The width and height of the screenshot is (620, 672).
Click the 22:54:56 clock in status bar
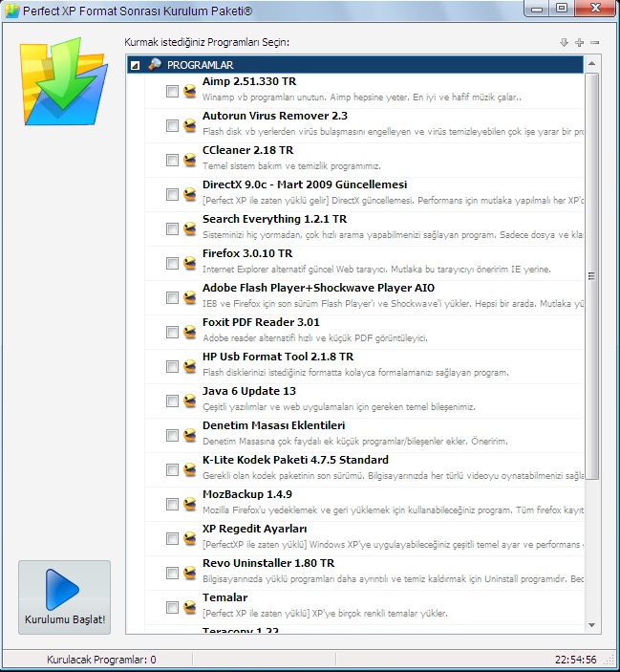coord(575,660)
